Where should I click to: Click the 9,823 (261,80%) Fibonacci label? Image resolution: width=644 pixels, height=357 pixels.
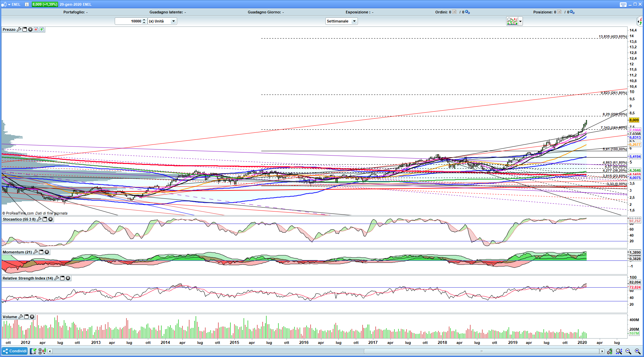pos(613,93)
